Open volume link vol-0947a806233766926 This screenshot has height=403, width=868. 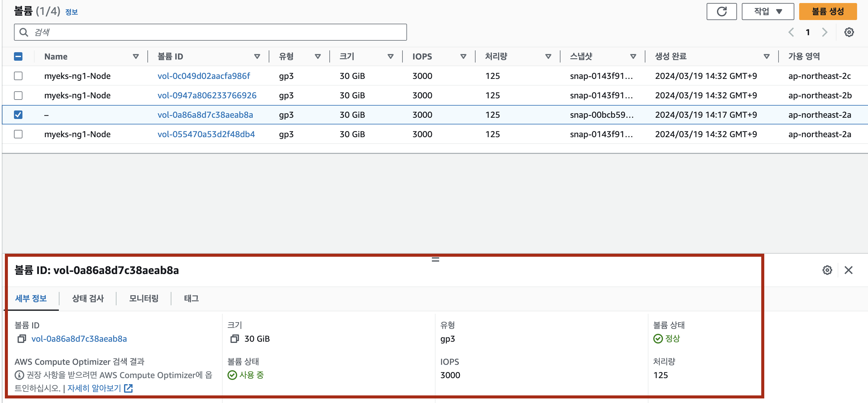(x=207, y=95)
